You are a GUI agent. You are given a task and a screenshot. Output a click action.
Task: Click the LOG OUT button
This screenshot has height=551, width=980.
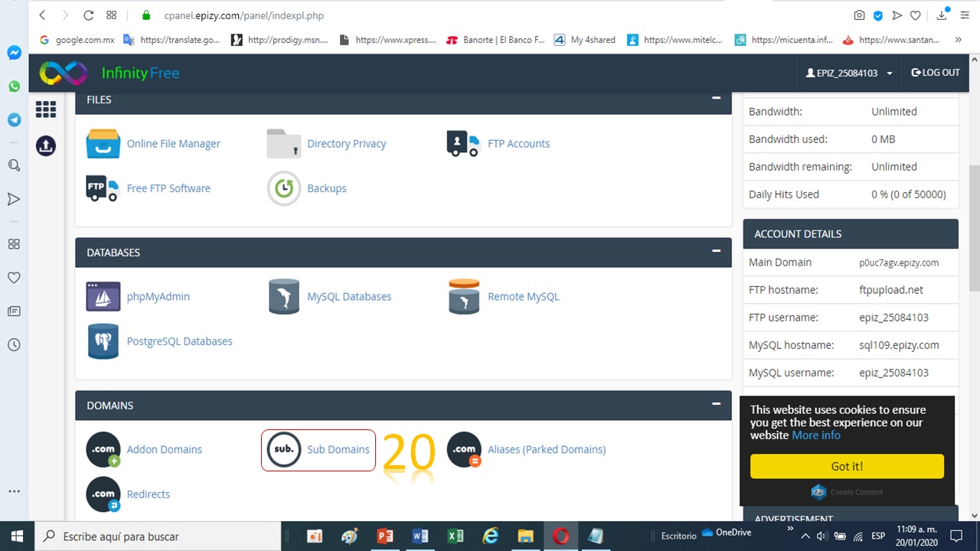tap(935, 73)
